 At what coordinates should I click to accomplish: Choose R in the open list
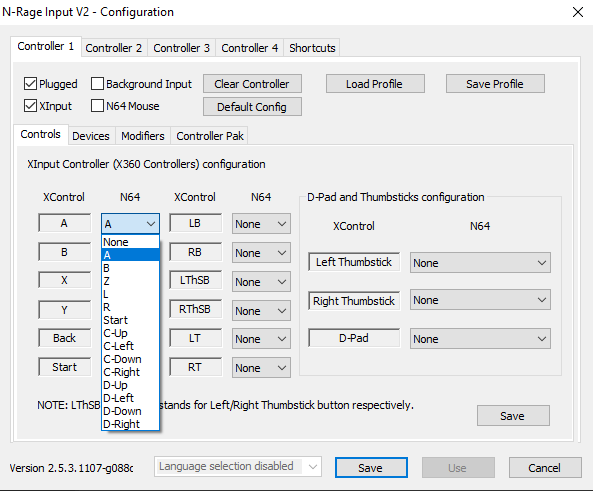pos(130,307)
